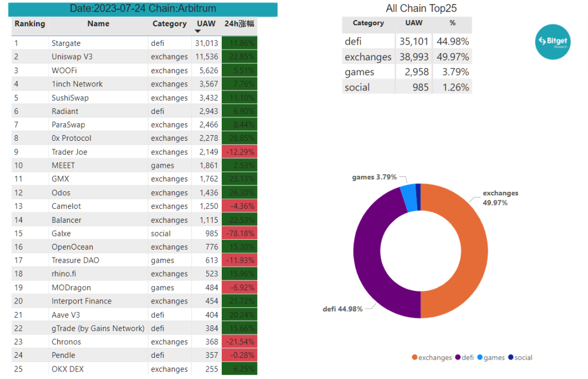Select the Aave V3 name cell
Viewport: 588px width, 379px height.
pyautogui.click(x=66, y=315)
